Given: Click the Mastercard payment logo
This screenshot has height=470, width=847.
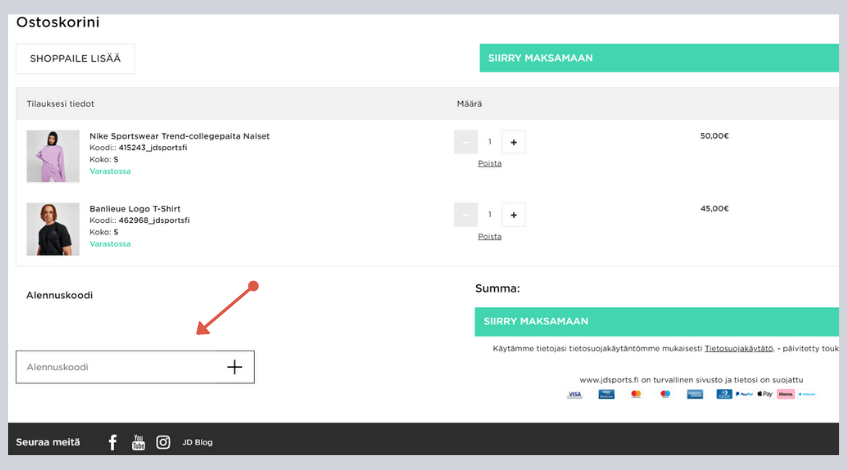Looking at the screenshot, I should point(636,394).
